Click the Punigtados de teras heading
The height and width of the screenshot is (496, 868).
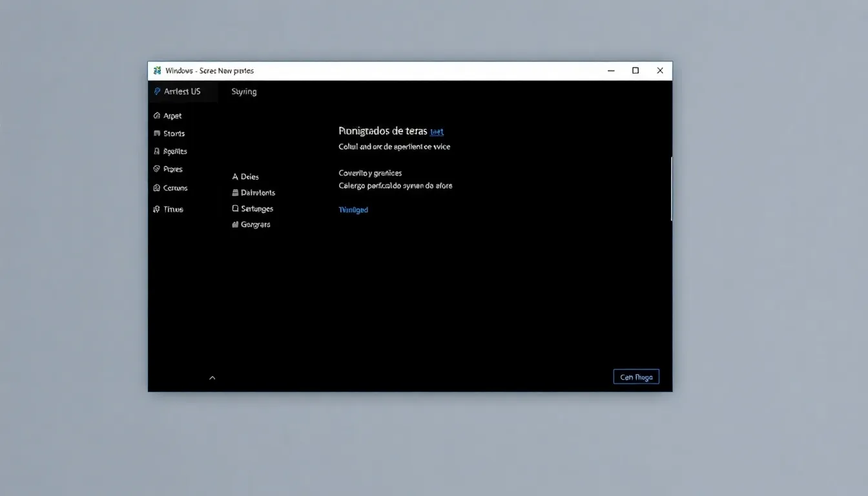click(383, 131)
